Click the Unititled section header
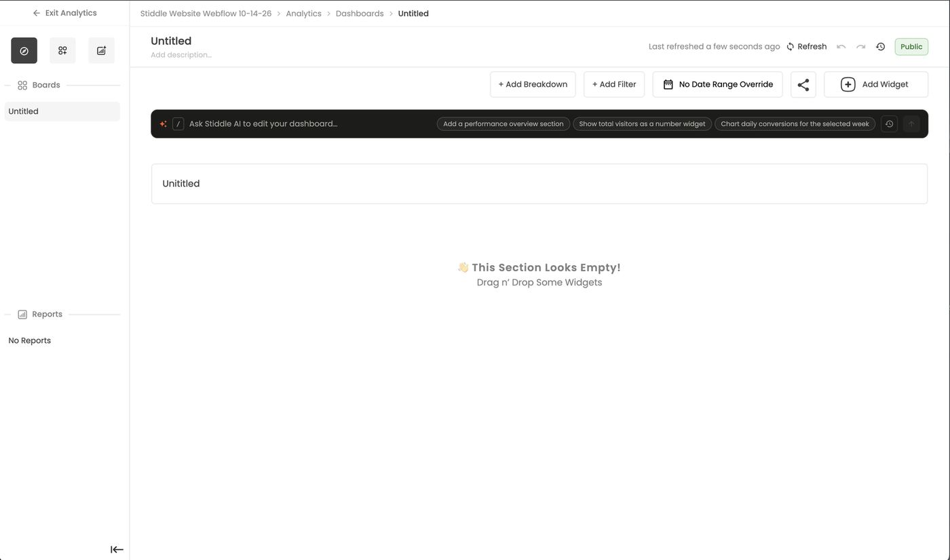 click(x=539, y=184)
